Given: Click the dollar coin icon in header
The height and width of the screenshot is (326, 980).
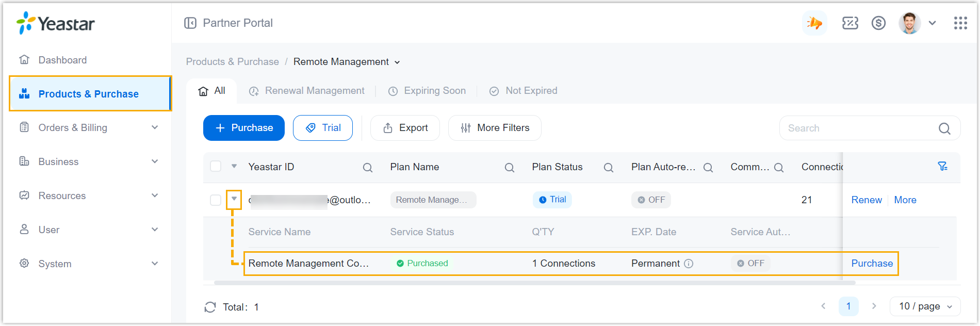Looking at the screenshot, I should click(878, 23).
